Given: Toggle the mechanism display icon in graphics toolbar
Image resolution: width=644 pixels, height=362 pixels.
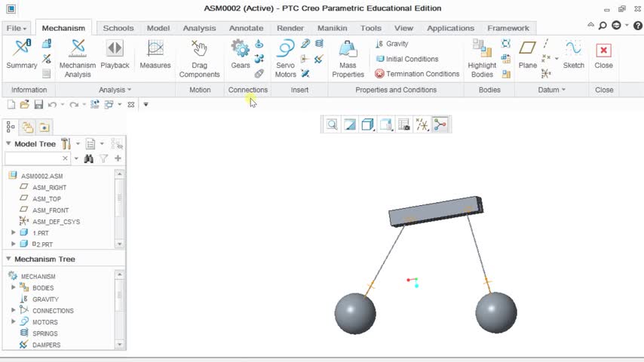Looking at the screenshot, I should pyautogui.click(x=440, y=124).
